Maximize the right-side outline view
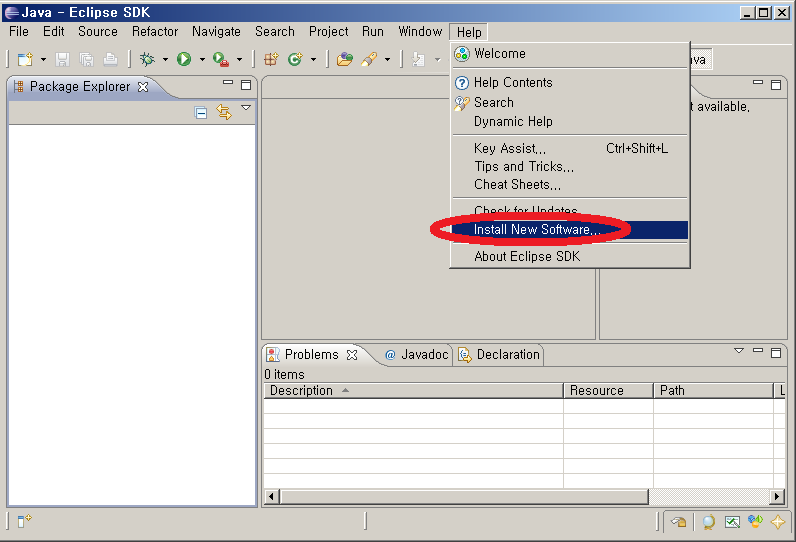This screenshot has height=542, width=796. point(776,85)
